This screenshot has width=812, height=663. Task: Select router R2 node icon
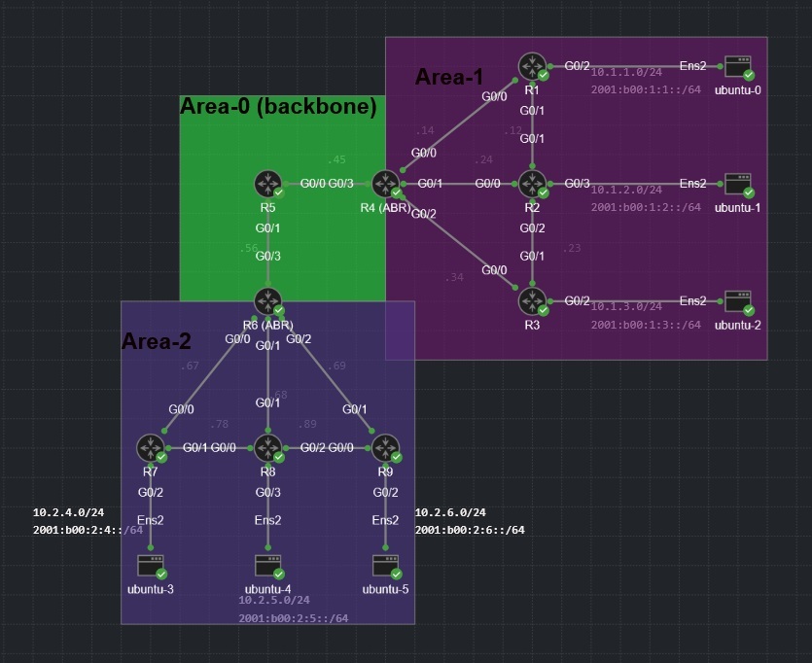click(532, 184)
